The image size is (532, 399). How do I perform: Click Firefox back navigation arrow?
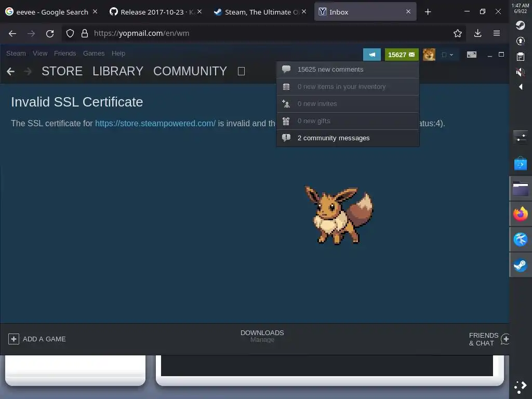click(12, 33)
